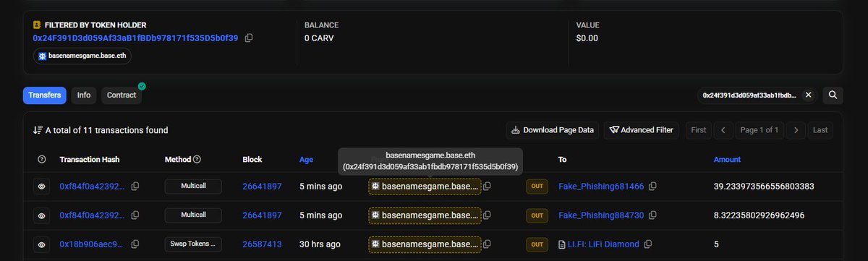Switch to the Transfers tab
Viewport: 868px width, 261px height.
pyautogui.click(x=45, y=95)
